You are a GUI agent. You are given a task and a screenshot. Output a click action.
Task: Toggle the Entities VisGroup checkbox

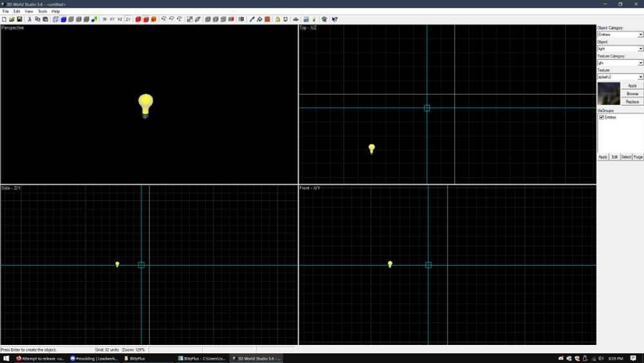[601, 117]
